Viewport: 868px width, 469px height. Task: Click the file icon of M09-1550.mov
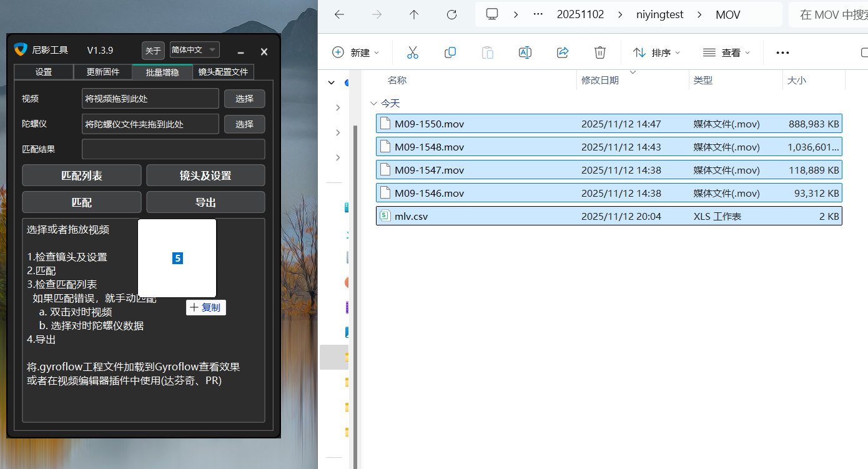pyautogui.click(x=385, y=124)
